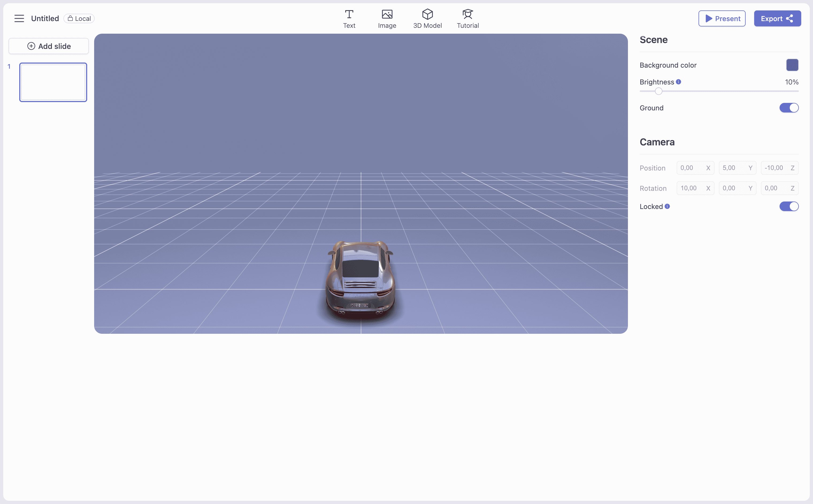Viewport: 813px width, 504px height.
Task: Click the Locked info icon
Action: 667,206
